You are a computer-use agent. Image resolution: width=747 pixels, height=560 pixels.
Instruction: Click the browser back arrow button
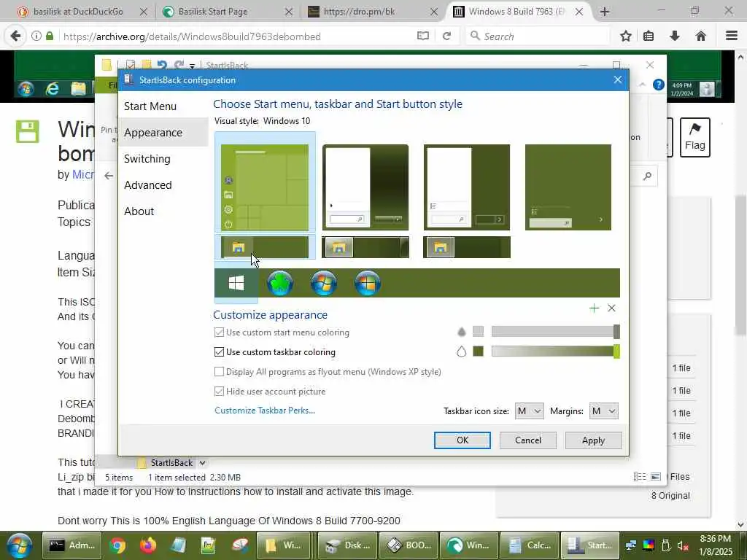point(15,36)
